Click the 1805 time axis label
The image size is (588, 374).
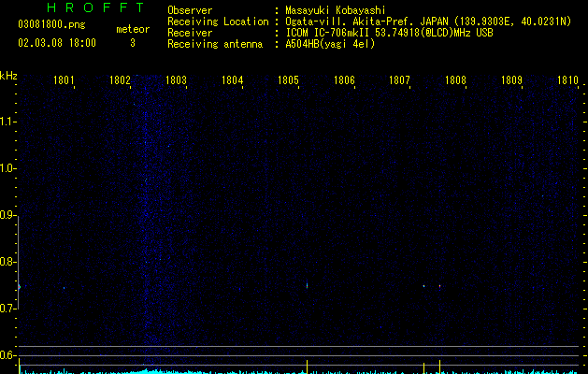[x=288, y=80]
